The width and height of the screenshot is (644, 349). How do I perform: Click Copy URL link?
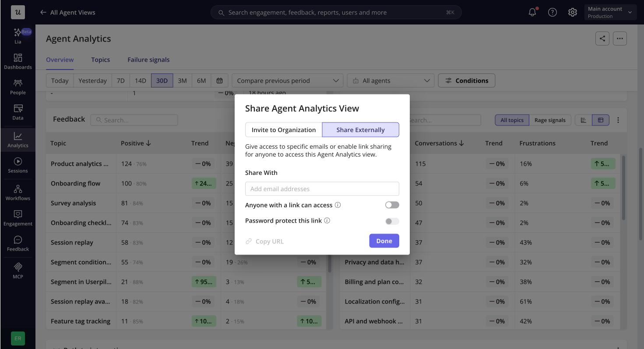[264, 241]
